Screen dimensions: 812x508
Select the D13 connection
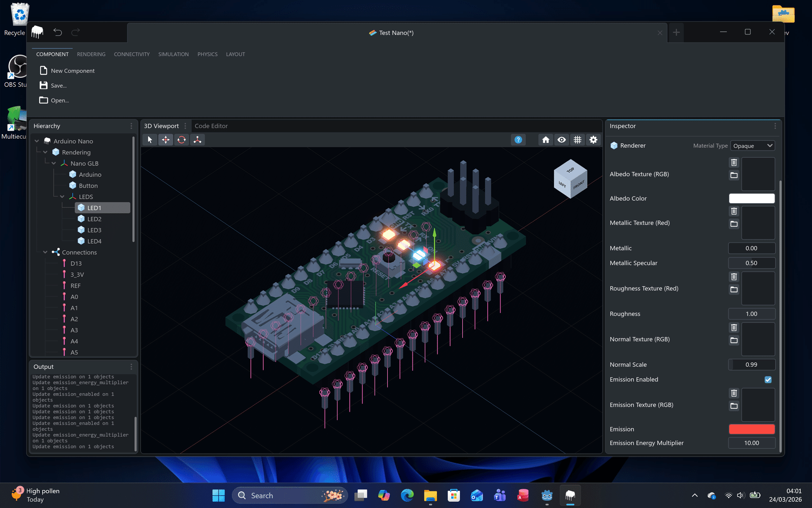click(76, 264)
